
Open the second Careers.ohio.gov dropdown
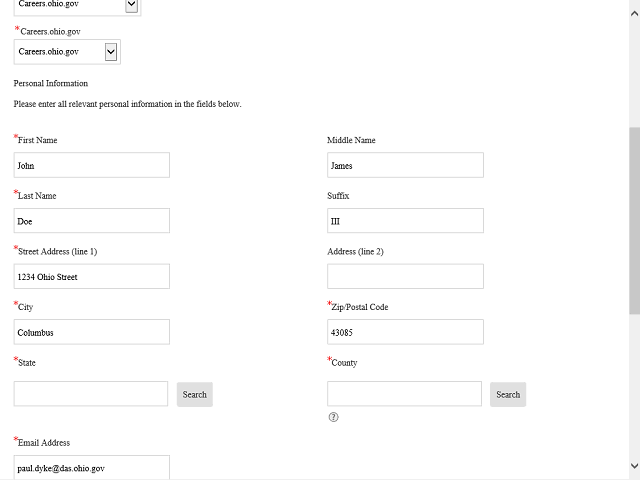67,52
